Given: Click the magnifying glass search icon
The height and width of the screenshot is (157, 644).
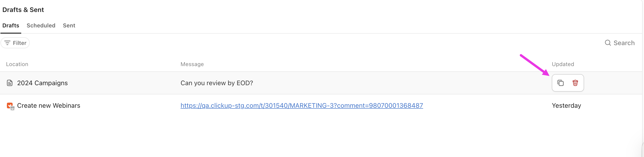Looking at the screenshot, I should 608,43.
